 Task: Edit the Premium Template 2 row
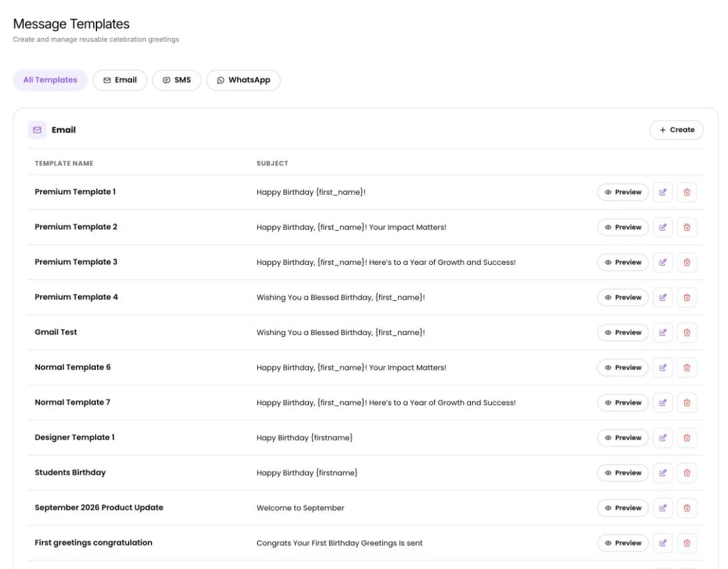point(662,227)
